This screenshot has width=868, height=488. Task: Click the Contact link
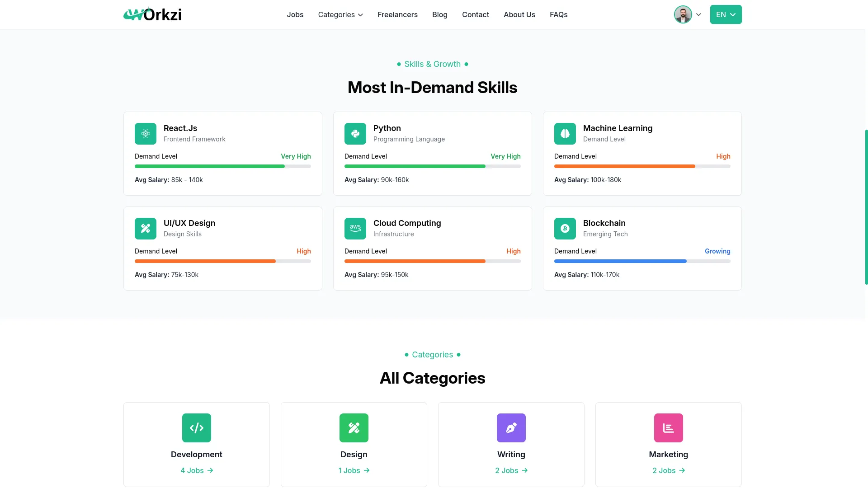475,14
